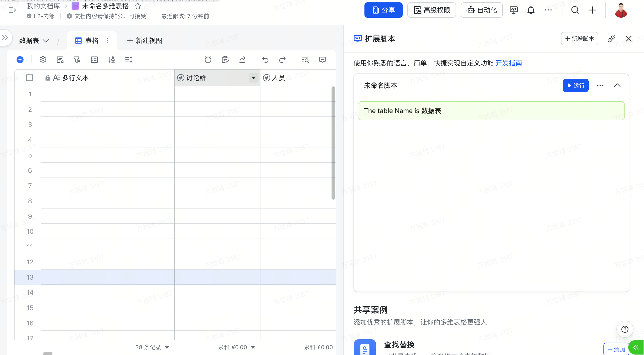Select row 13 number cell

[30, 277]
